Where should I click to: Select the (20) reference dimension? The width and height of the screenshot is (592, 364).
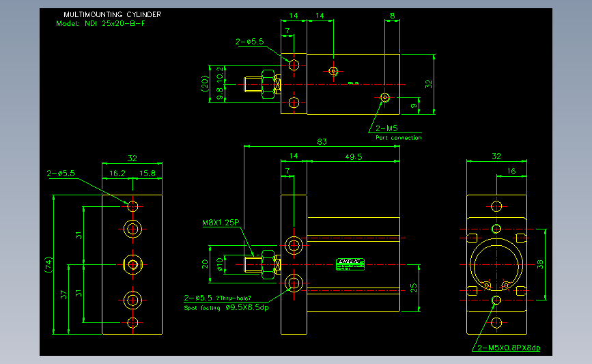pyautogui.click(x=205, y=83)
